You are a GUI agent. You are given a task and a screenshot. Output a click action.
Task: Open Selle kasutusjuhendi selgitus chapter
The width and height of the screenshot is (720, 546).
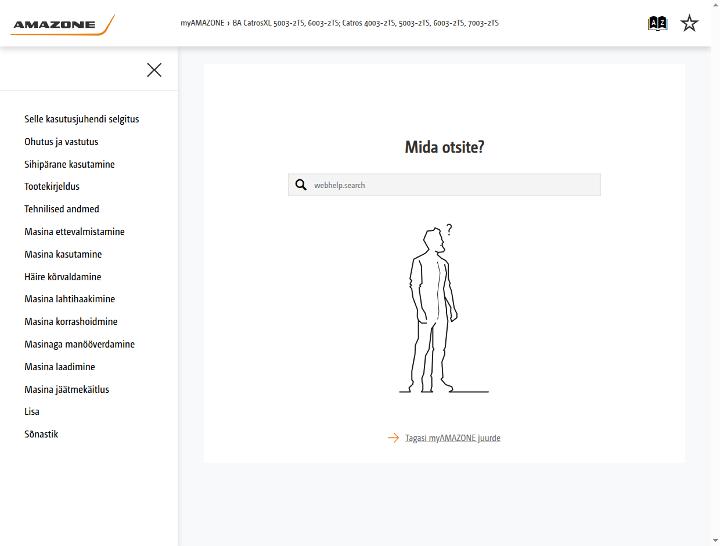click(82, 119)
